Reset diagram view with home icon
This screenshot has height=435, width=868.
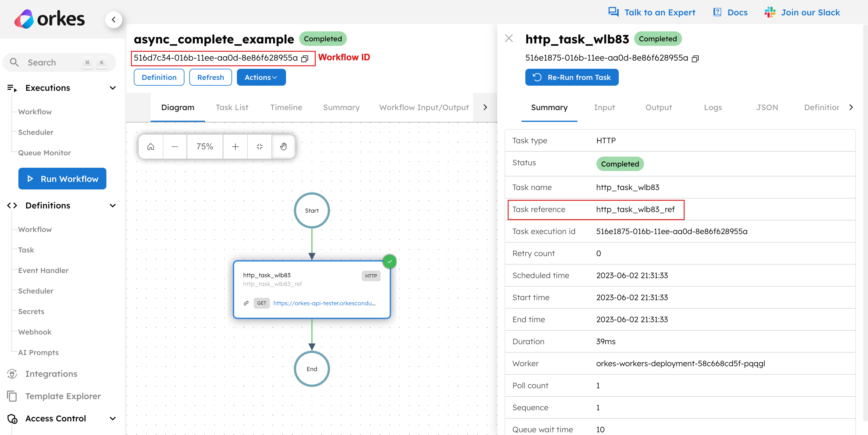pyautogui.click(x=151, y=146)
